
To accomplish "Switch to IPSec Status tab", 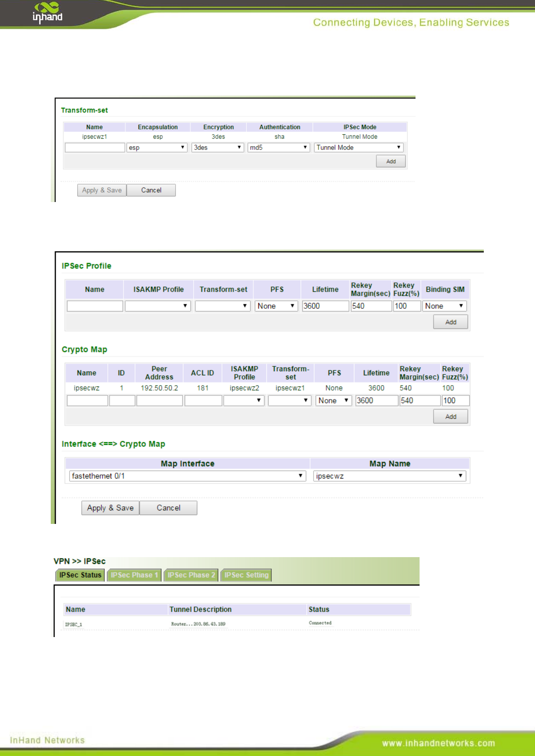I will click(80, 575).
